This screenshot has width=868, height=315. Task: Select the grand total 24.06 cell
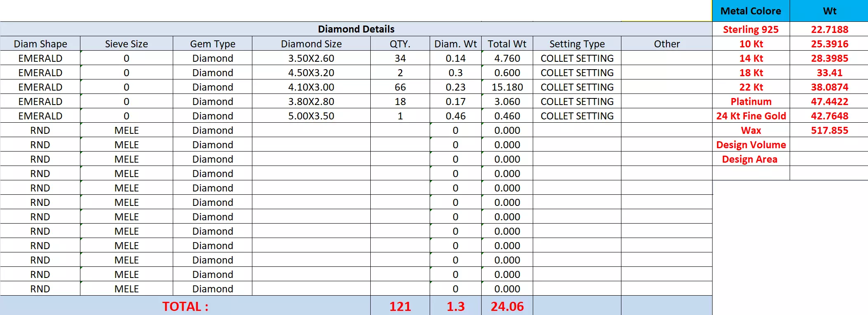507,306
